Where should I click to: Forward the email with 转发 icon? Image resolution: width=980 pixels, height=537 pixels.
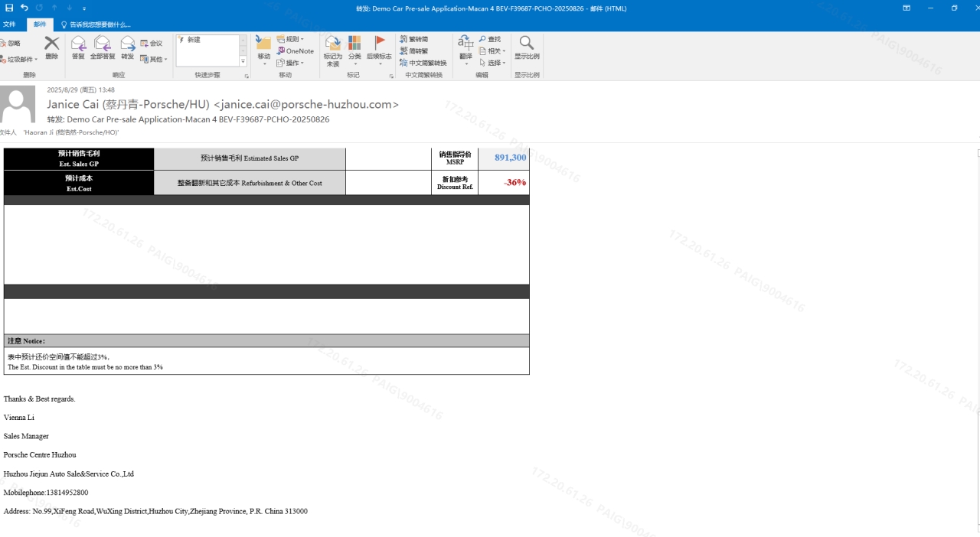(x=127, y=47)
